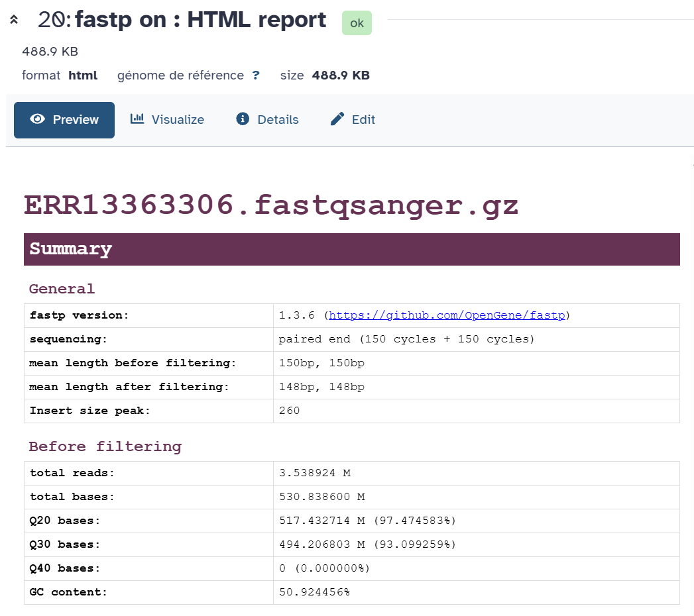Select the GC content value '50.924456%'

tap(476, 593)
